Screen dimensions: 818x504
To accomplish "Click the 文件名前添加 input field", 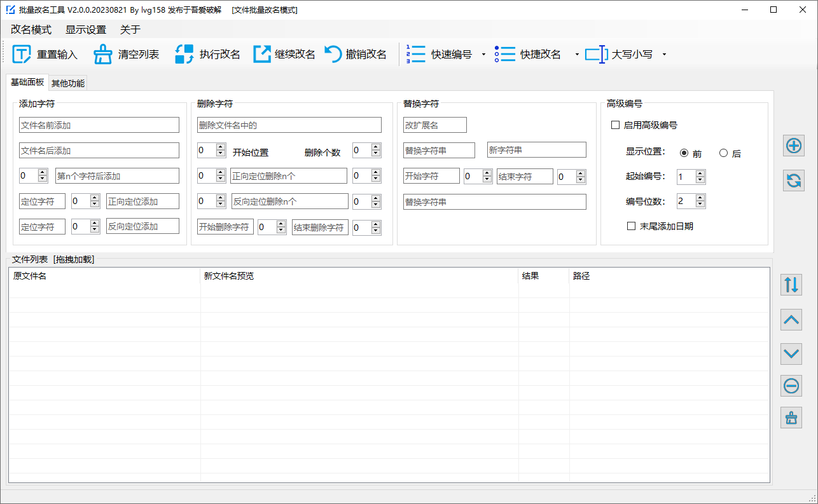I will pyautogui.click(x=99, y=125).
